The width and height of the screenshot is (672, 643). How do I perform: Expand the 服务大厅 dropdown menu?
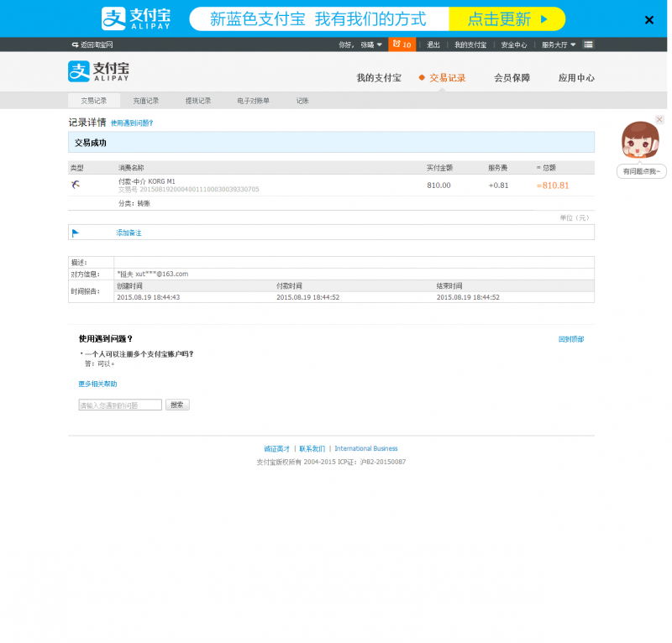click(559, 44)
